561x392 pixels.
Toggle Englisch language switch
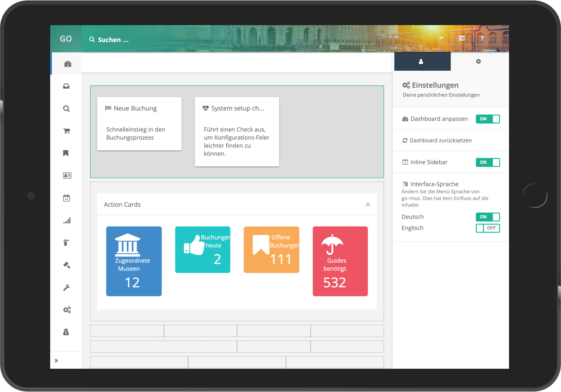(488, 228)
